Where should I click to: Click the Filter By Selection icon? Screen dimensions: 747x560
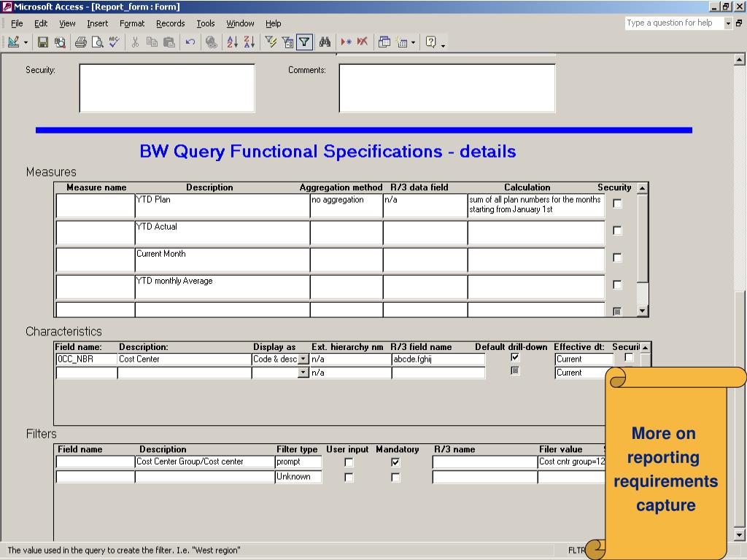[271, 42]
